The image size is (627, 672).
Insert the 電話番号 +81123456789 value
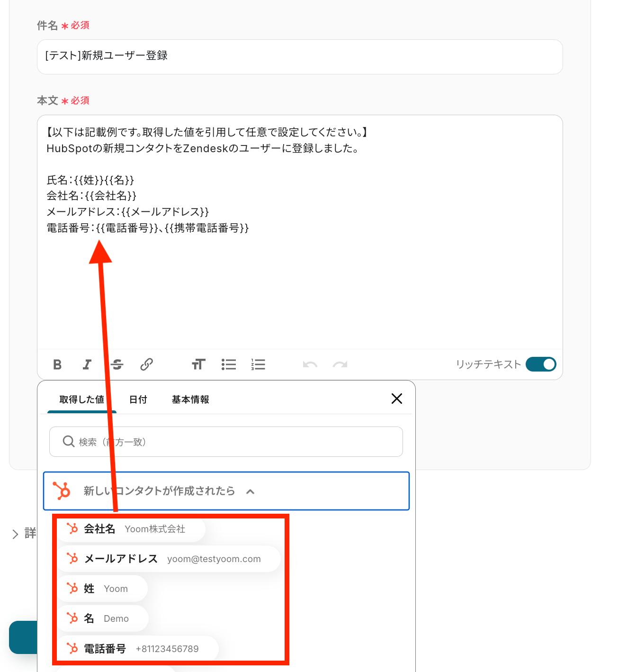click(138, 649)
